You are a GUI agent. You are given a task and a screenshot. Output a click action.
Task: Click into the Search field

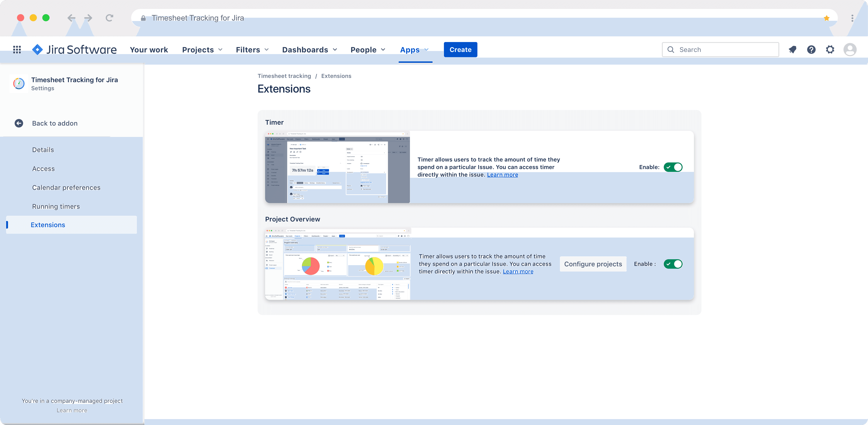[720, 50]
